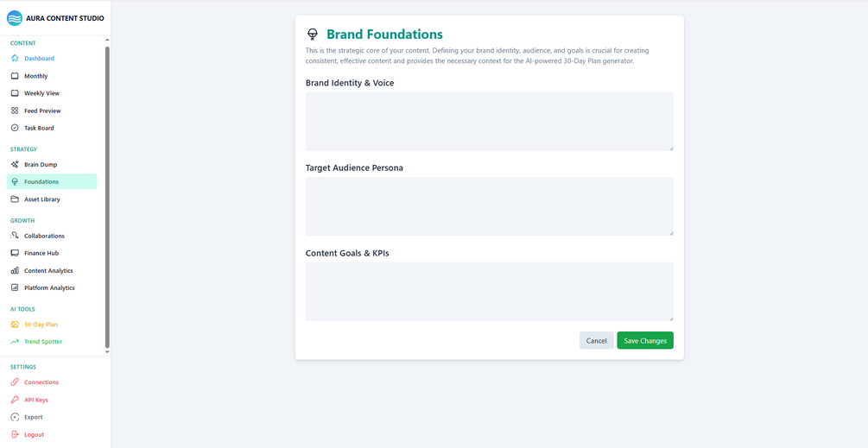Click the Trend Spotter arrow icon
This screenshot has height=448, width=868.
pos(15,342)
